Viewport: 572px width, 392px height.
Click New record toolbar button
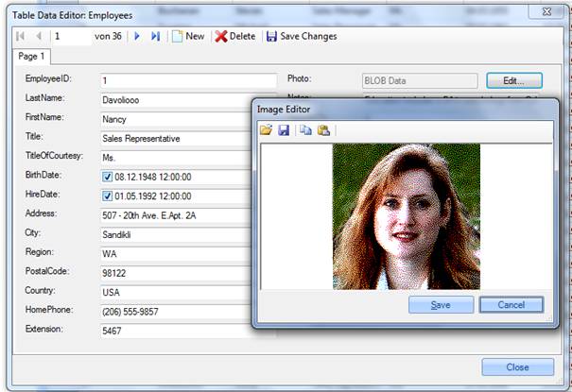(188, 36)
